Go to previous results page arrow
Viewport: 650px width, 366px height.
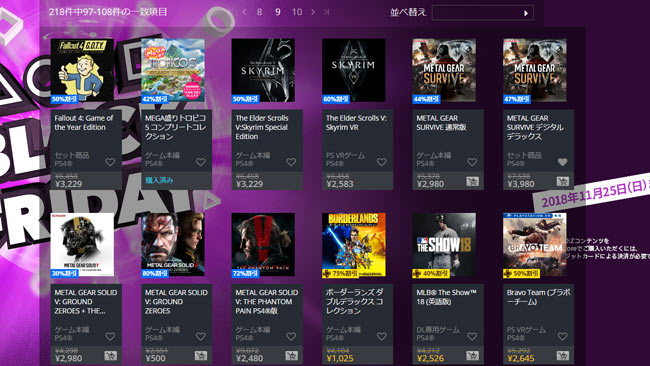tap(244, 12)
